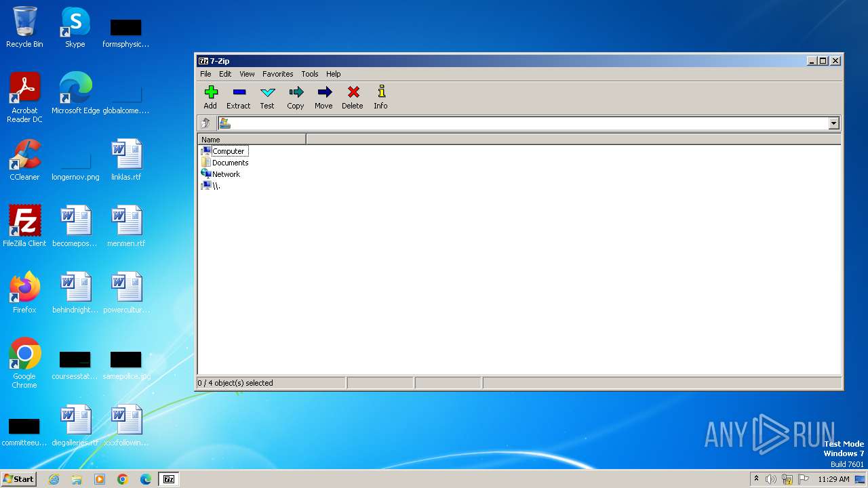Maximize the 7-Zip window
The width and height of the screenshot is (868, 488).
coord(823,61)
